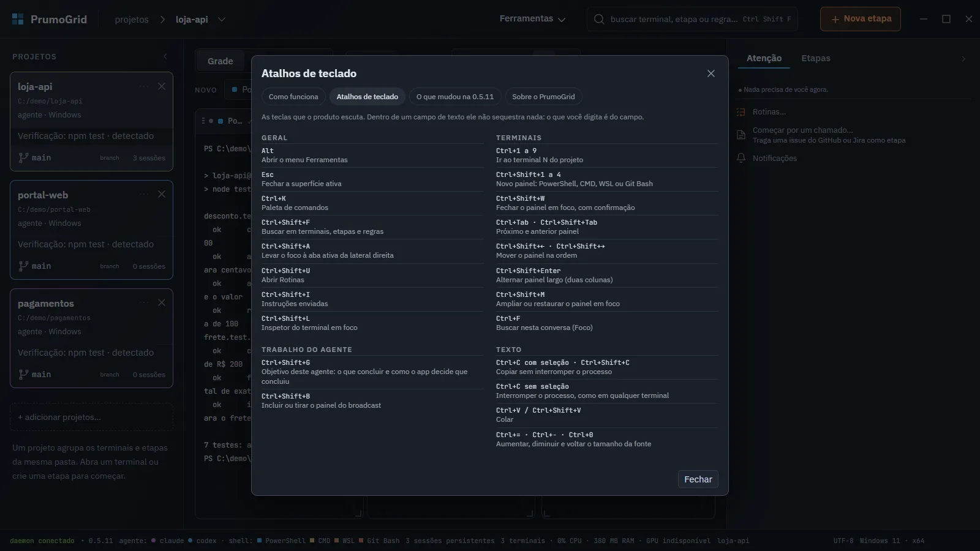Click the branch icon on loja-api card

tap(23, 157)
